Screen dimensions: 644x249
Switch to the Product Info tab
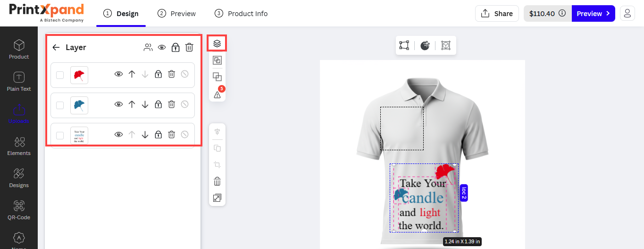click(x=241, y=14)
